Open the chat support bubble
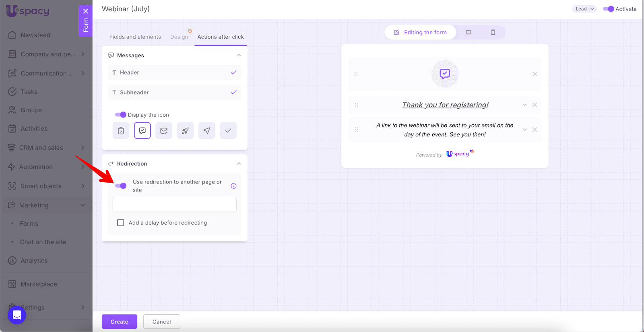 pos(17,315)
